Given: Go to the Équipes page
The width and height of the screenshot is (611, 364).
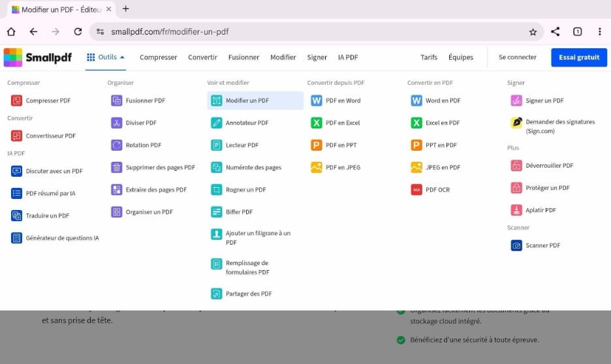Looking at the screenshot, I should tap(461, 57).
